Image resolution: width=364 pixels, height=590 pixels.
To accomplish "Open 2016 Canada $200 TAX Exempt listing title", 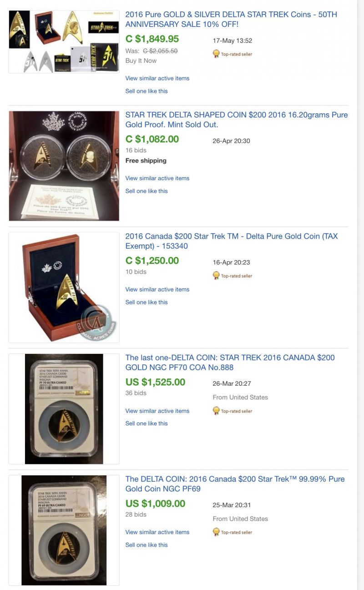I will pyautogui.click(x=232, y=241).
